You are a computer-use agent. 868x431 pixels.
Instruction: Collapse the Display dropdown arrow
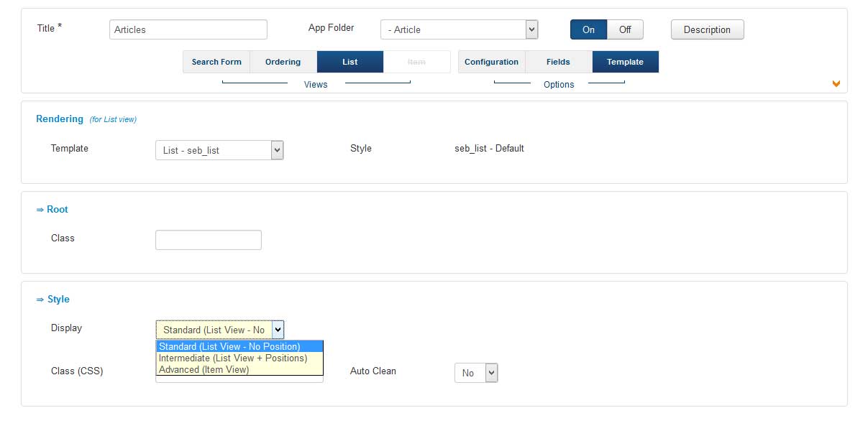click(x=278, y=330)
